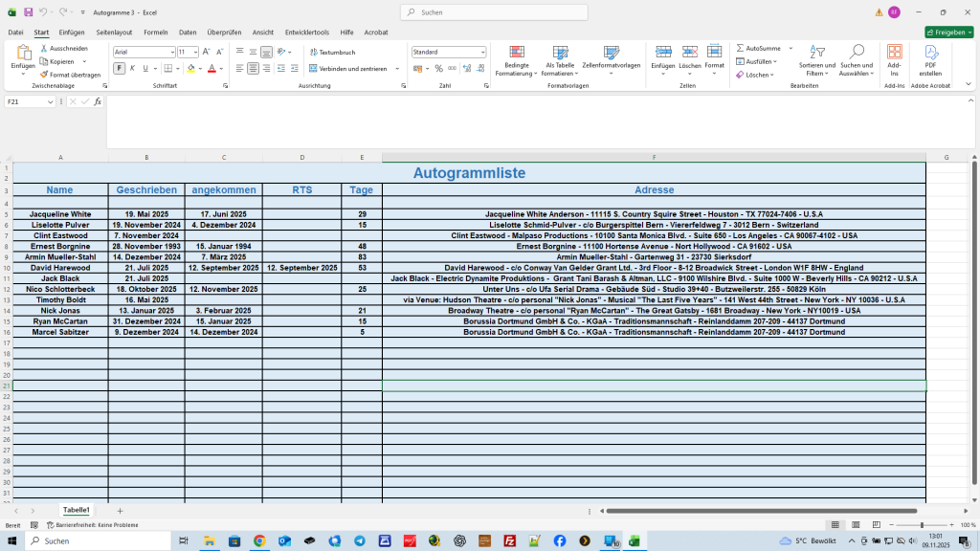Open the Name Box dropdown arrow
Image resolution: width=980 pixels, height=551 pixels.
pyautogui.click(x=51, y=101)
